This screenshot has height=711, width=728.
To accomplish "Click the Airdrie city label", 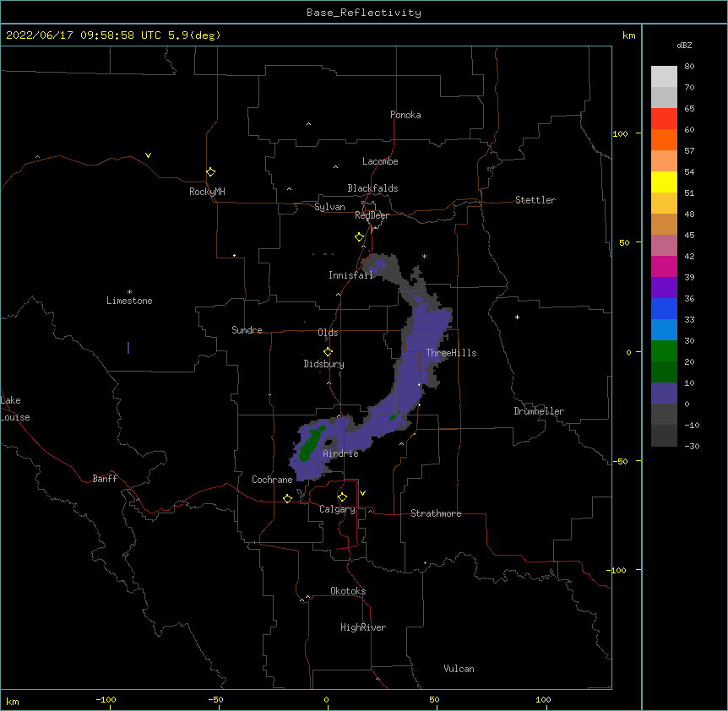I will (340, 453).
